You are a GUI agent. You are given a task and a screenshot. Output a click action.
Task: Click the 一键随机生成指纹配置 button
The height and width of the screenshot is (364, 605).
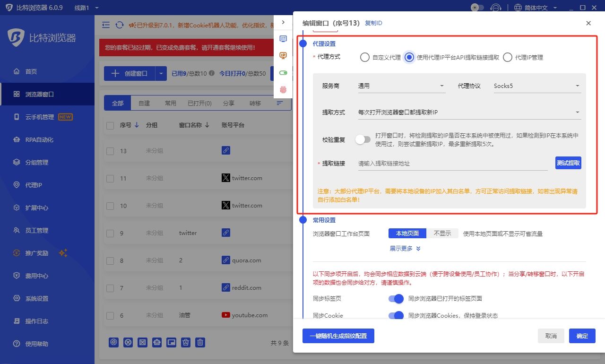coord(338,336)
